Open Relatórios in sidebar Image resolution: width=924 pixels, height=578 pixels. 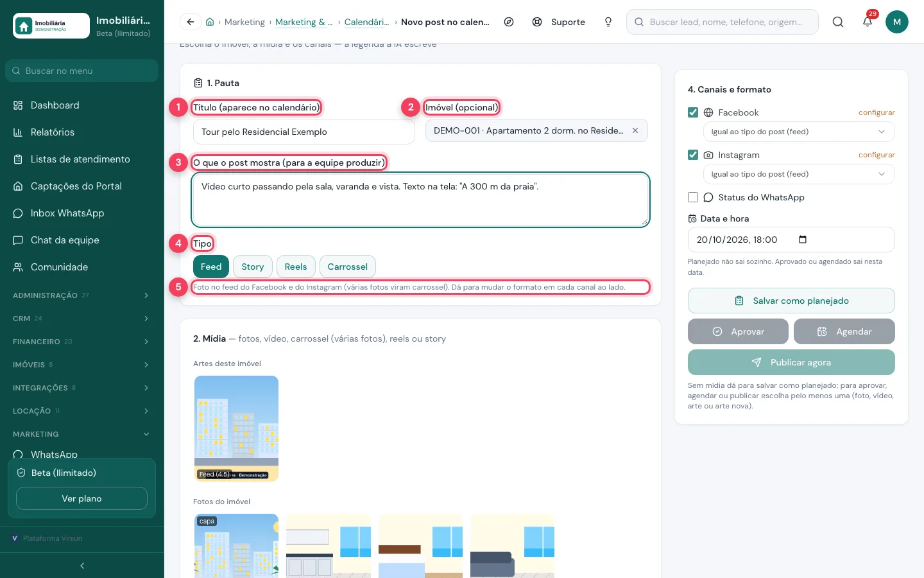(x=82, y=132)
